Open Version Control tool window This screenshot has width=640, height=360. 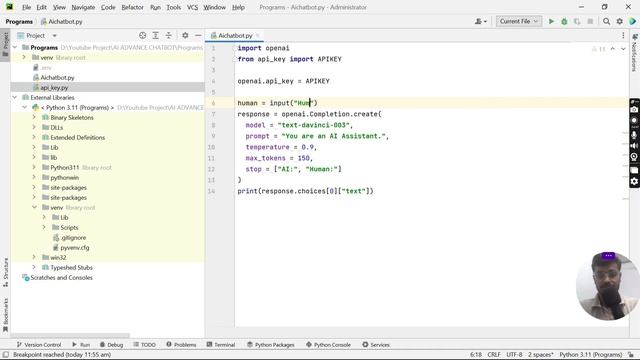pos(39,344)
